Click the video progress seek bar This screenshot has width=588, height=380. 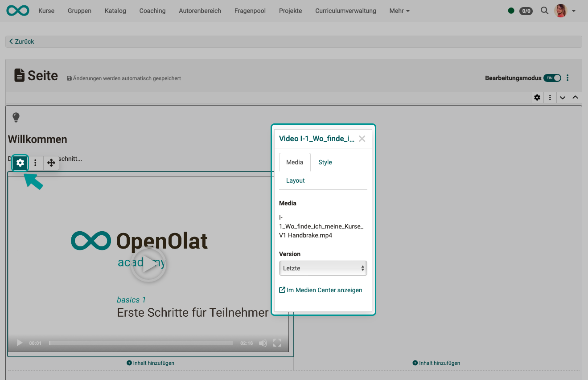[141, 343]
